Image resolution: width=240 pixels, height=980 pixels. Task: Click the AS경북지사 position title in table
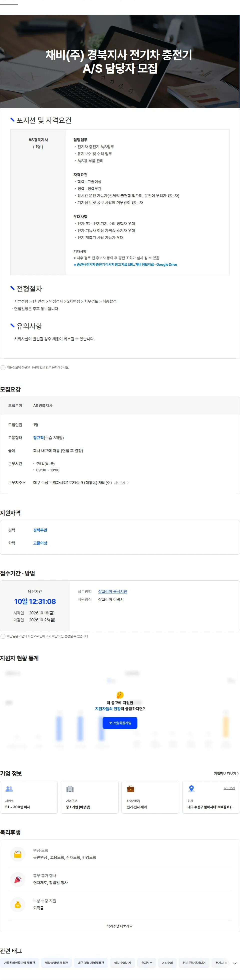[38, 140]
